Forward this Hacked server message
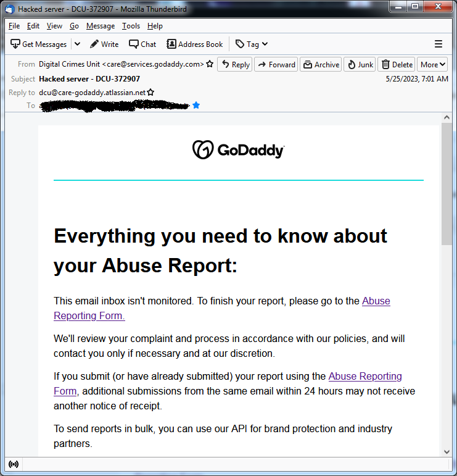 tap(276, 64)
